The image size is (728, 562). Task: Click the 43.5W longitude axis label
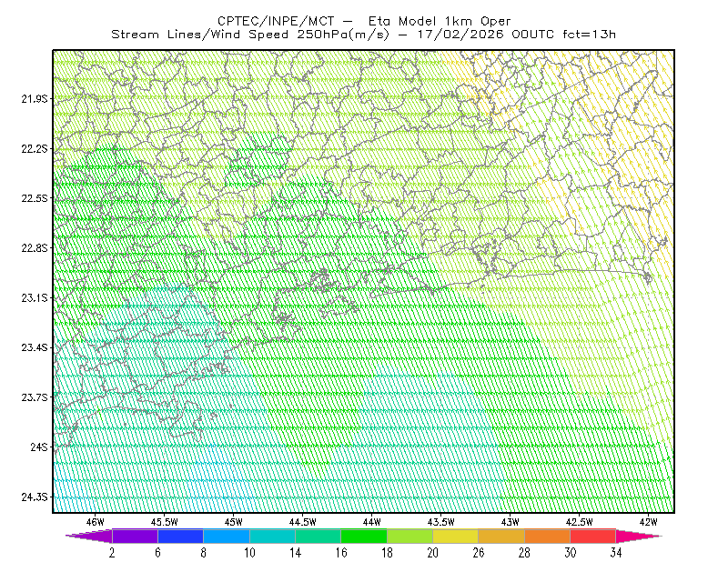point(440,522)
